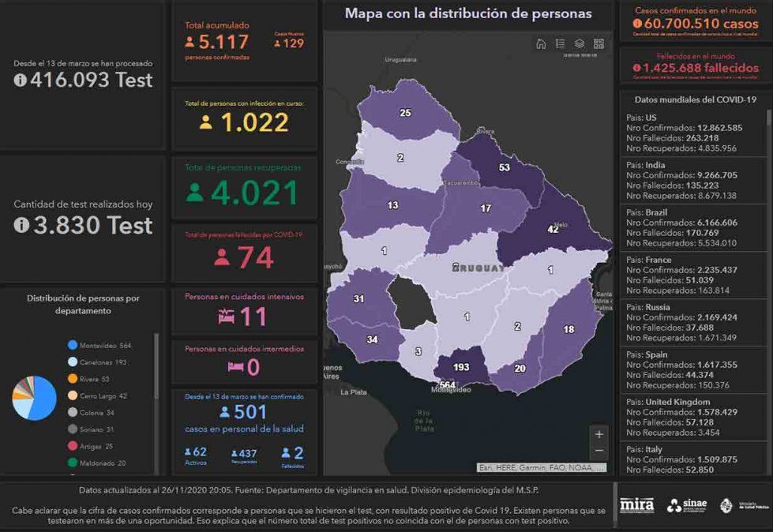Open the map legend list icon
Screen dimensions: 773x532
(560, 44)
